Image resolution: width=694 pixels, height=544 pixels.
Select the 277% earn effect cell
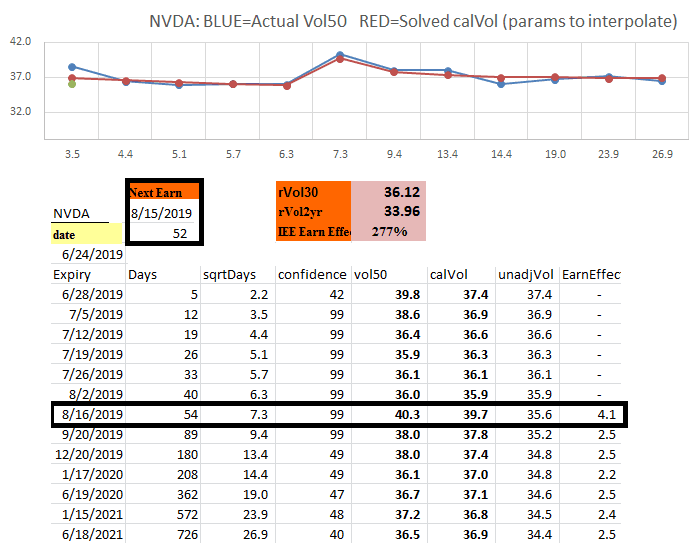click(x=389, y=231)
